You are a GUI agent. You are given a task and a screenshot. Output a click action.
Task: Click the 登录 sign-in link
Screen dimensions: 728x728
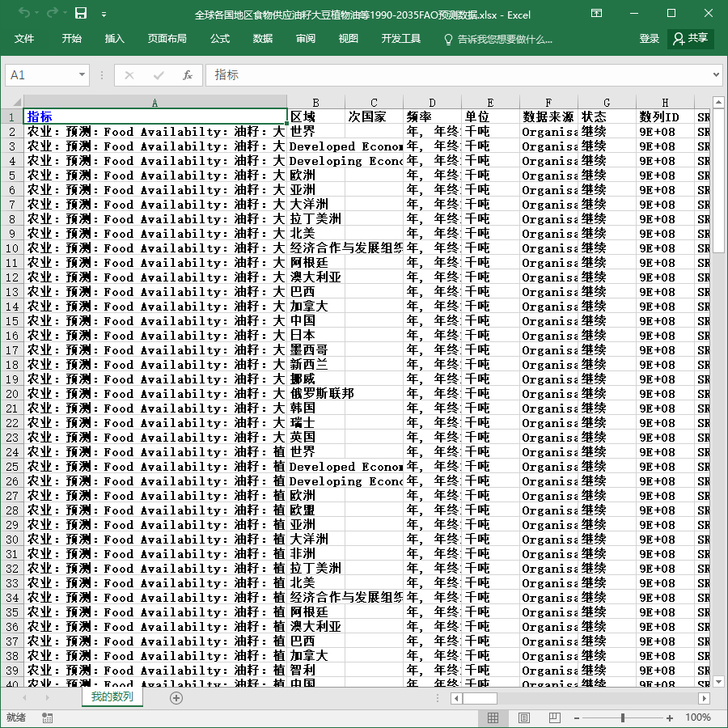649,39
